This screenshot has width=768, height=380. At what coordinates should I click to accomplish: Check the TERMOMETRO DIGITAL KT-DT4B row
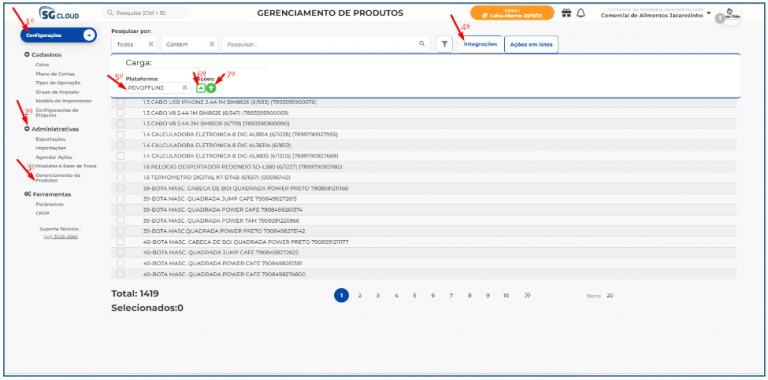(x=120, y=177)
